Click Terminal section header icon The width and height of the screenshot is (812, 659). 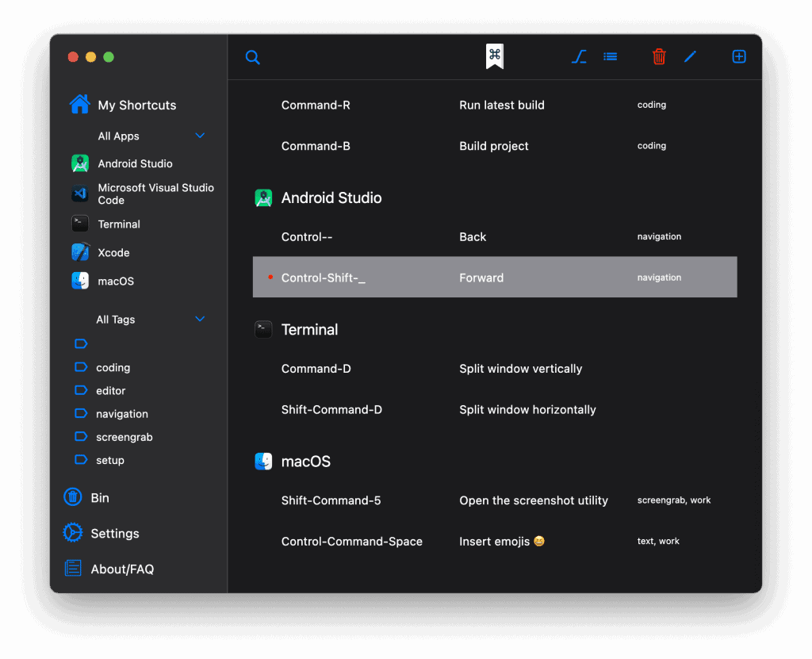pyautogui.click(x=263, y=330)
